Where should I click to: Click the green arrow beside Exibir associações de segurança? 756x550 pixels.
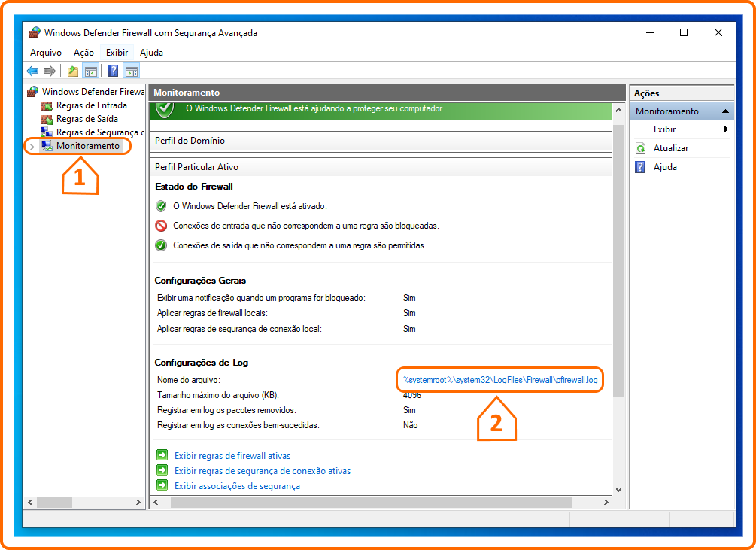pos(162,485)
